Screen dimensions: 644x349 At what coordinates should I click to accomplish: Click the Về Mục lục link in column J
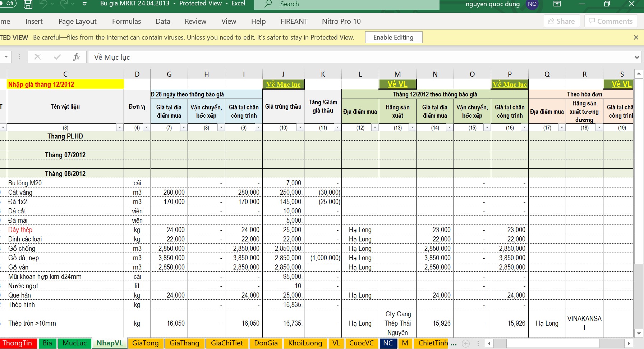tap(283, 84)
